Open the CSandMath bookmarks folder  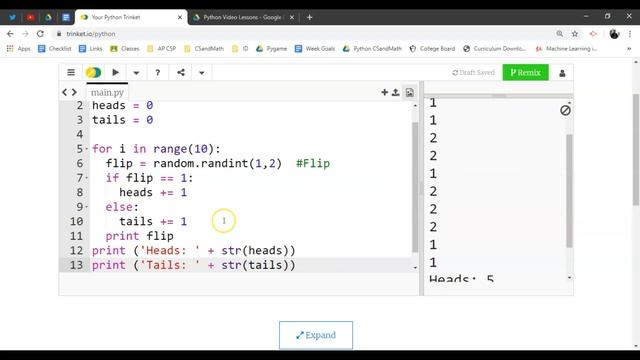(x=204, y=49)
